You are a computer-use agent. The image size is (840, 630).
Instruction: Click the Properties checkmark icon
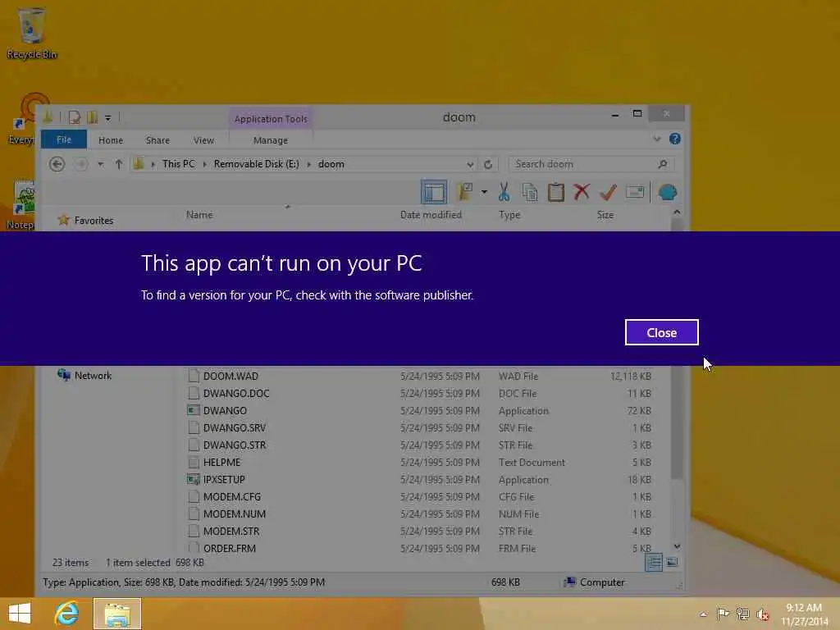click(608, 192)
